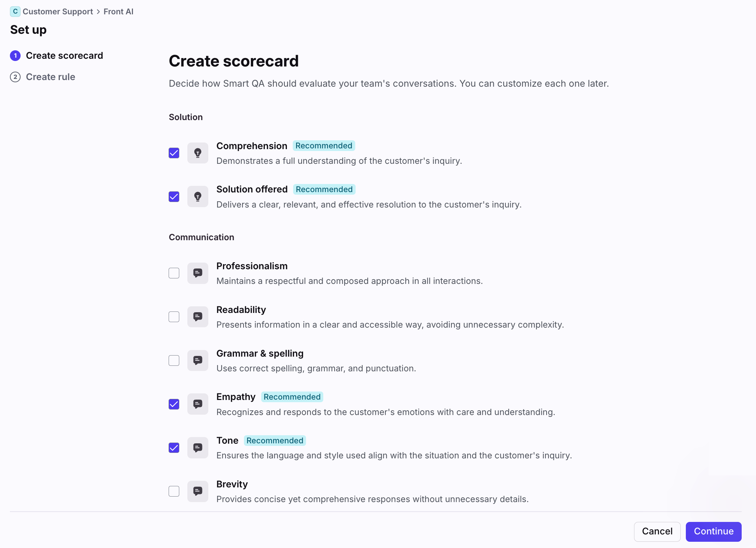This screenshot has height=548, width=756.
Task: Click the Brevity chat bubble icon
Action: (198, 491)
